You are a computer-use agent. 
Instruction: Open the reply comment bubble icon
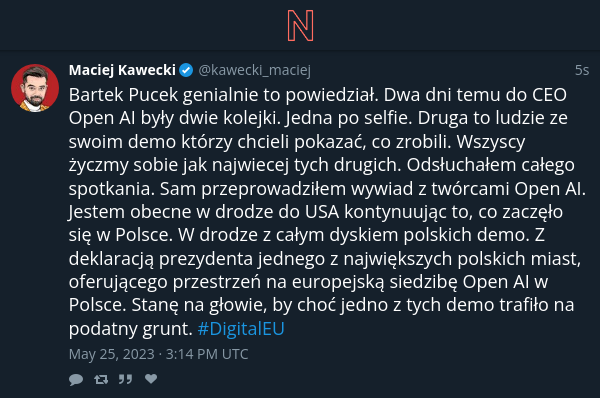click(x=76, y=379)
